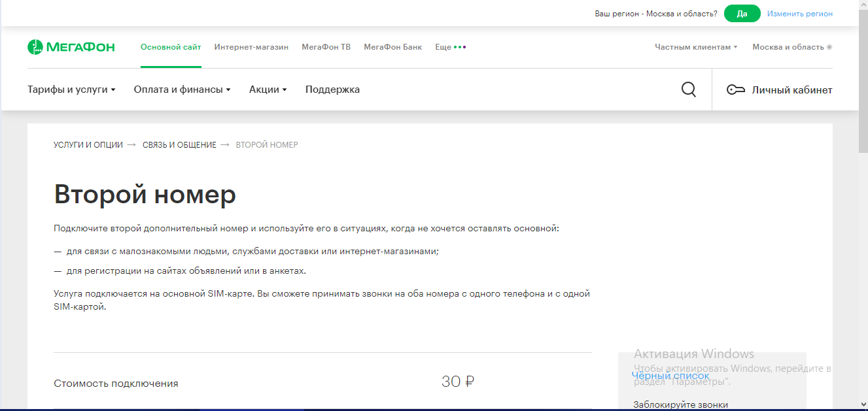Click Изменить регион link
The height and width of the screenshot is (411, 868).
tap(799, 14)
